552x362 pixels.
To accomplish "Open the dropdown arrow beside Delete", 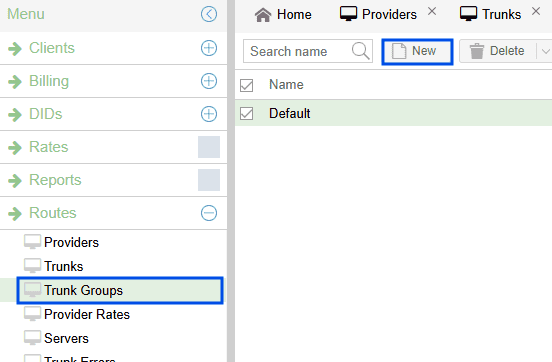I will click(545, 51).
